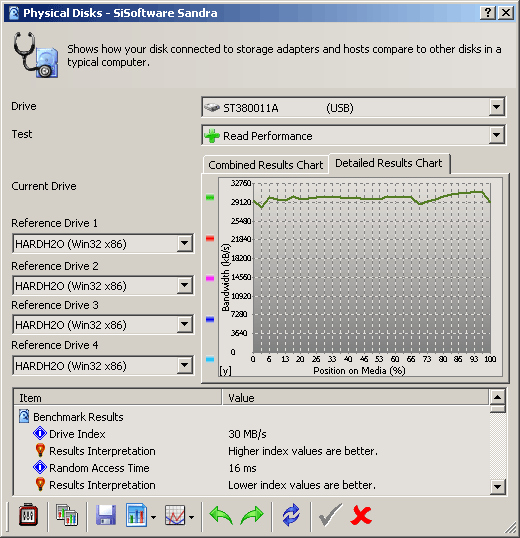The height and width of the screenshot is (538, 520).
Task: Open the Test dropdown showing Read Performance
Action: (x=353, y=135)
